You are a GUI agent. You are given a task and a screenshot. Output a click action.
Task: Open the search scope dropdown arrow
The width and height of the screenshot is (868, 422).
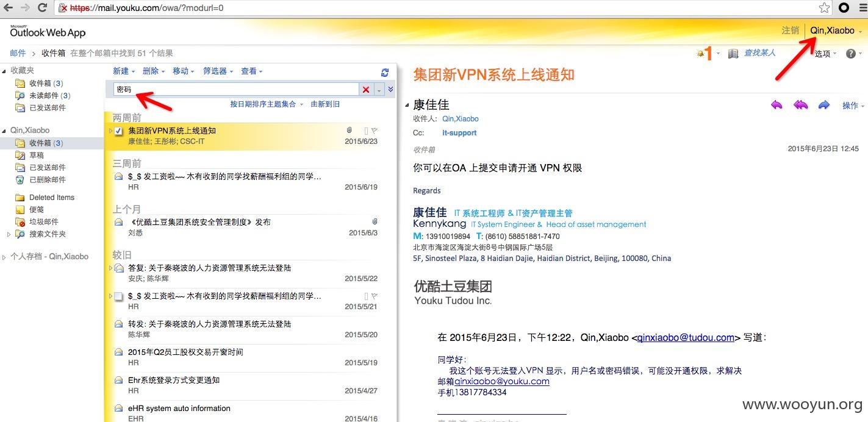379,90
